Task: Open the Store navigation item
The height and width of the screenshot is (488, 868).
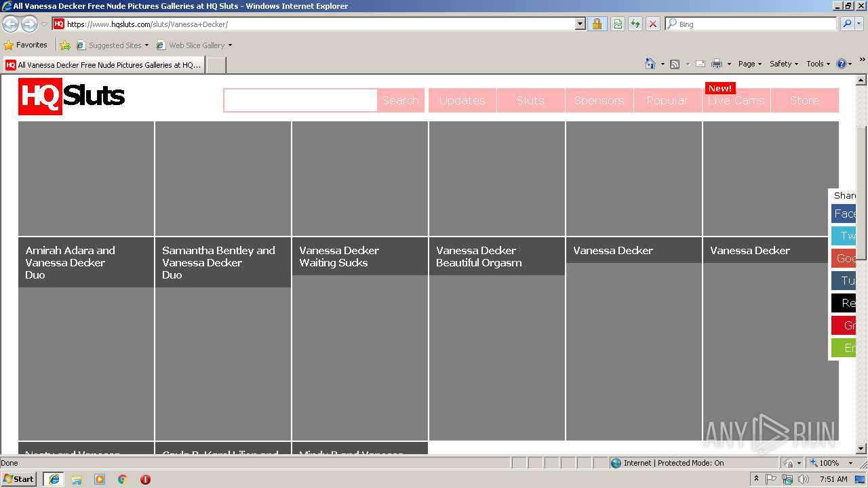Action: (x=804, y=100)
